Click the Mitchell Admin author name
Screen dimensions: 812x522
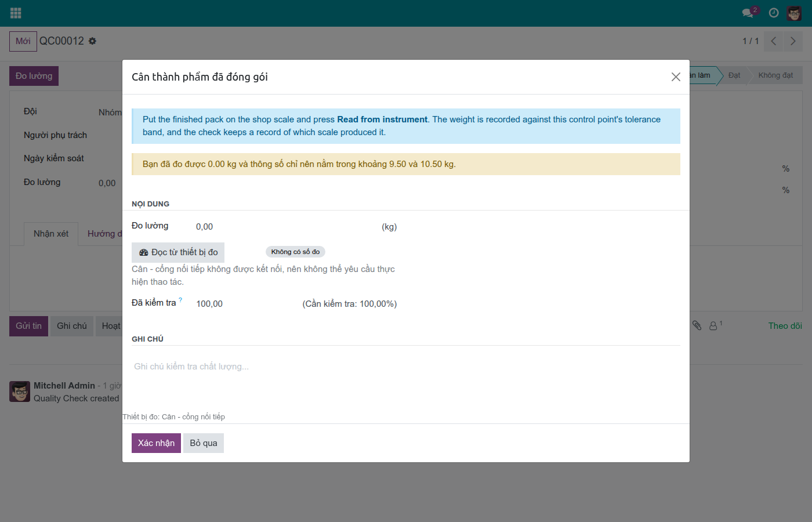[64, 386]
